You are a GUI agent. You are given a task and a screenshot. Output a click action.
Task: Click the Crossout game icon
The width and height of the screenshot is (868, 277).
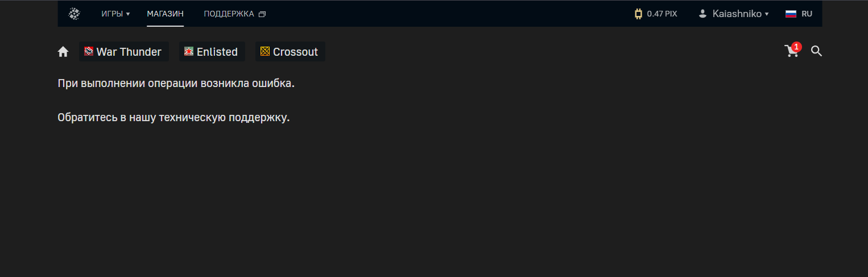265,51
